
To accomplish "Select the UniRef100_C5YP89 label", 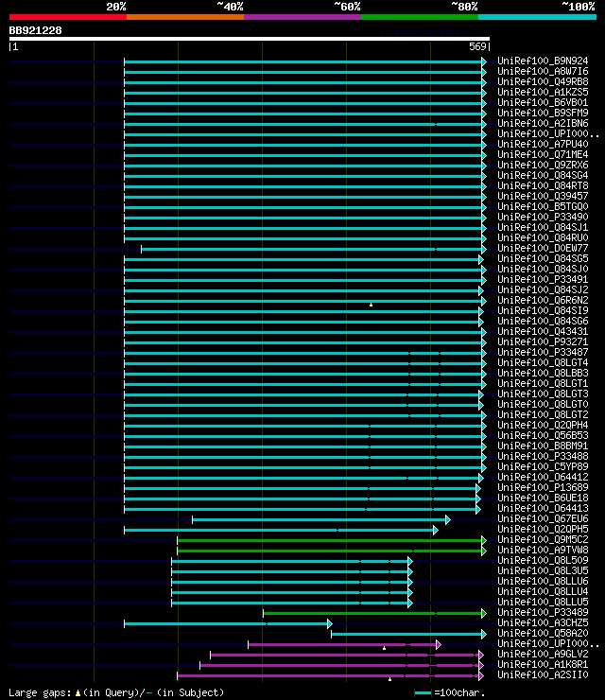I will coord(543,466).
